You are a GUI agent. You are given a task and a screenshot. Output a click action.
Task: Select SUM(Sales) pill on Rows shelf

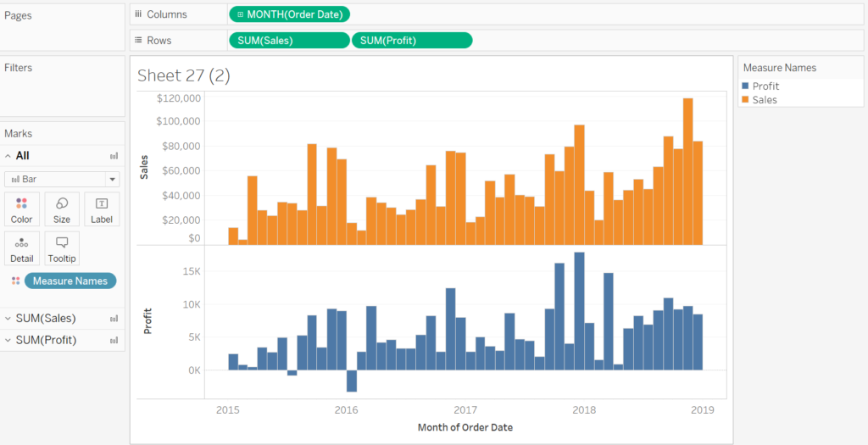289,40
